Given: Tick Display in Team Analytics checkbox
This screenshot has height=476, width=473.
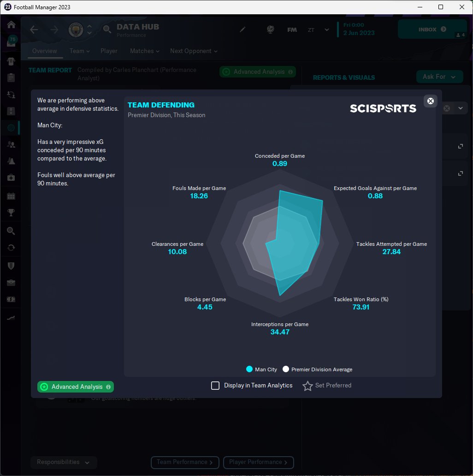Looking at the screenshot, I should [x=215, y=386].
